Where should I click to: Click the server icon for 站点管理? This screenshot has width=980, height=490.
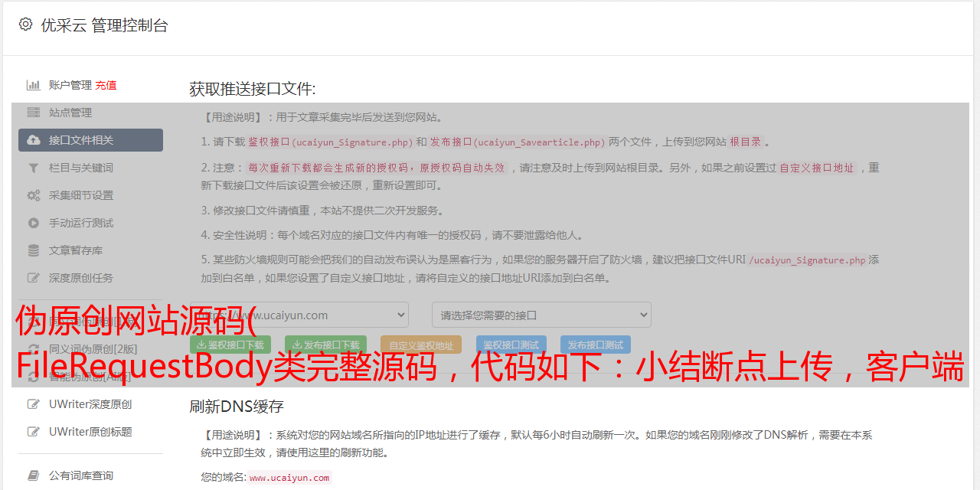point(34,113)
